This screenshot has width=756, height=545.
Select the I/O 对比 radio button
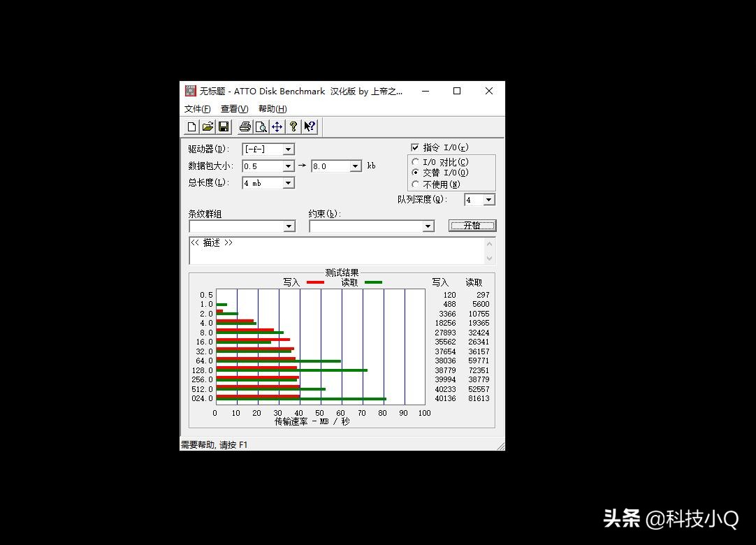pyautogui.click(x=415, y=162)
